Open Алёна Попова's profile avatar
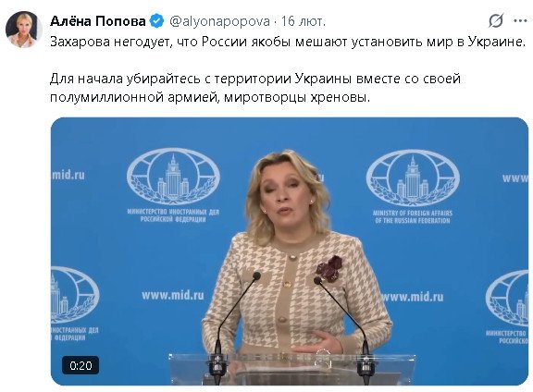This screenshot has width=533, height=392. (23, 30)
